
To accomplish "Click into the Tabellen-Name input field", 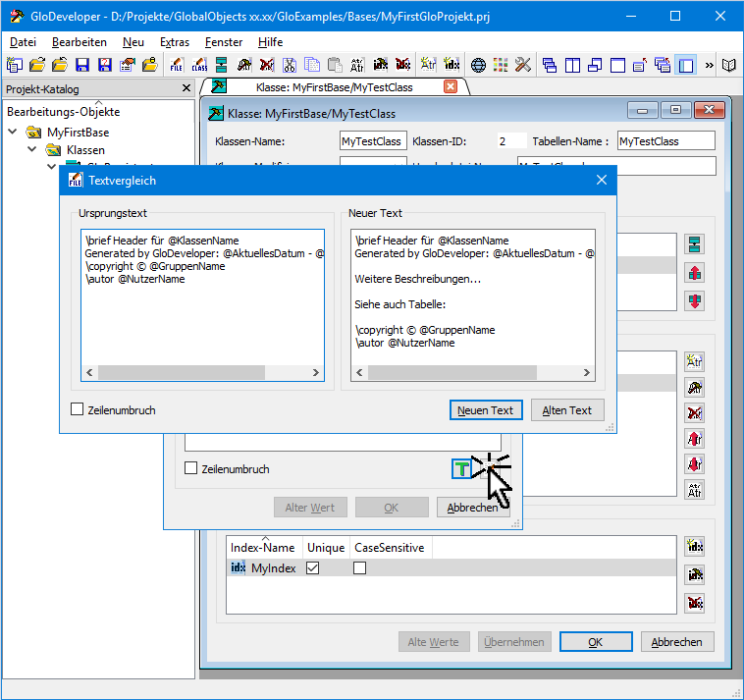I will [x=666, y=141].
